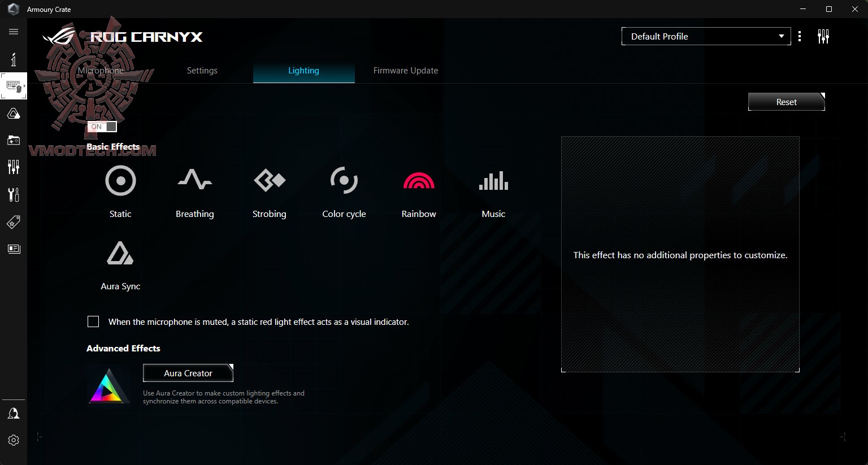Expand the Default Profile dropdown
The height and width of the screenshot is (465, 868).
coord(706,36)
